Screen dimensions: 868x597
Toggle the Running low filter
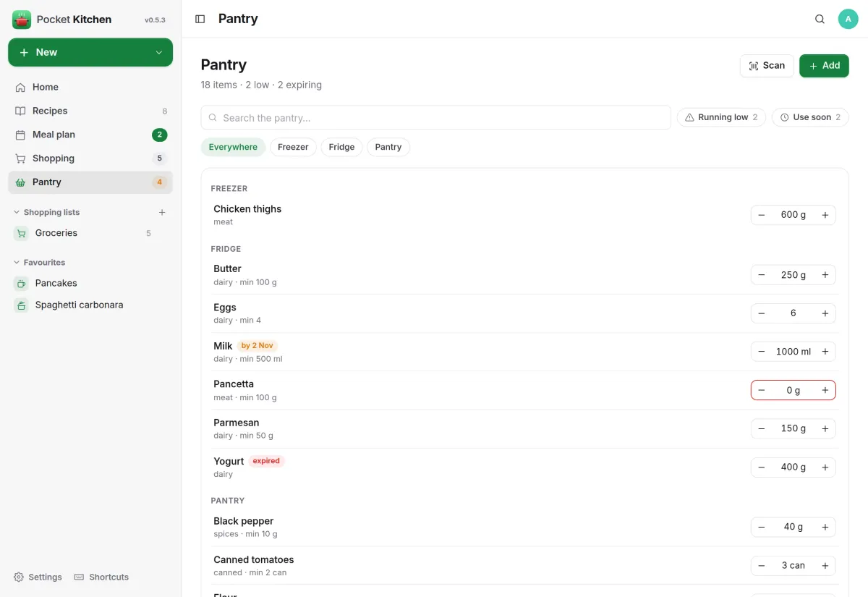point(721,117)
